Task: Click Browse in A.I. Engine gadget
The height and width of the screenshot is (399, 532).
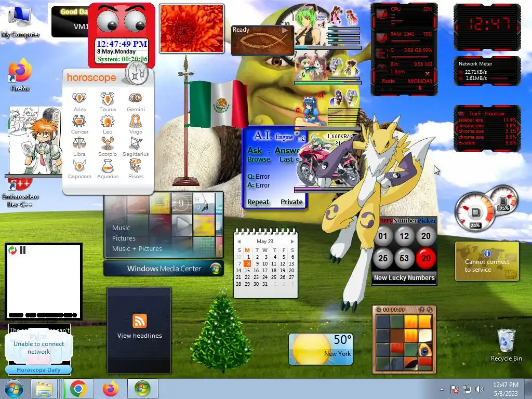Action: click(x=259, y=159)
